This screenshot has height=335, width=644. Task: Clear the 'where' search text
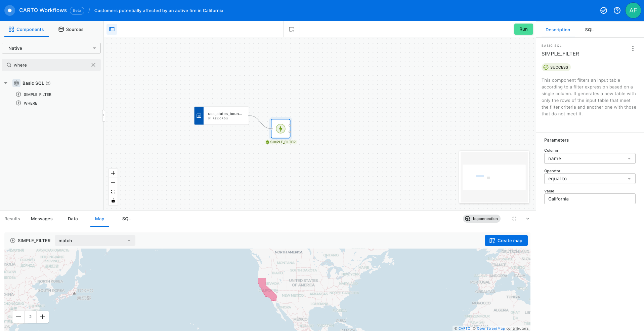(x=93, y=65)
